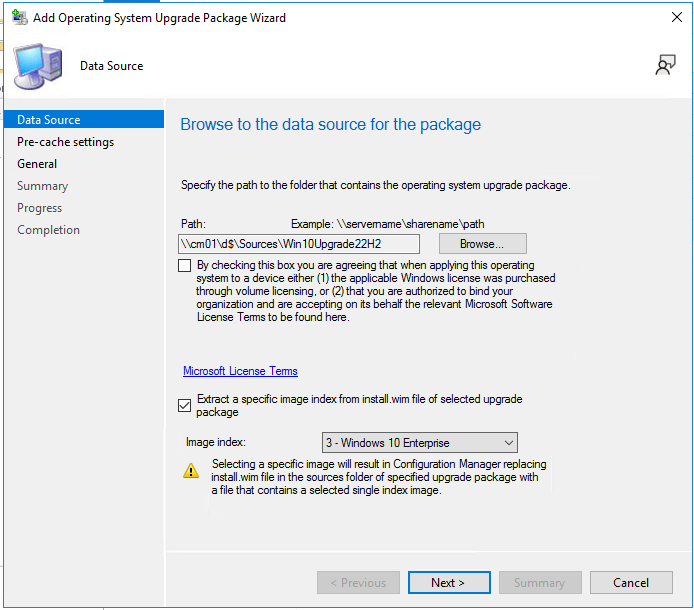This screenshot has height=610, width=694.
Task: Check the license agreement checkbox
Action: [185, 266]
